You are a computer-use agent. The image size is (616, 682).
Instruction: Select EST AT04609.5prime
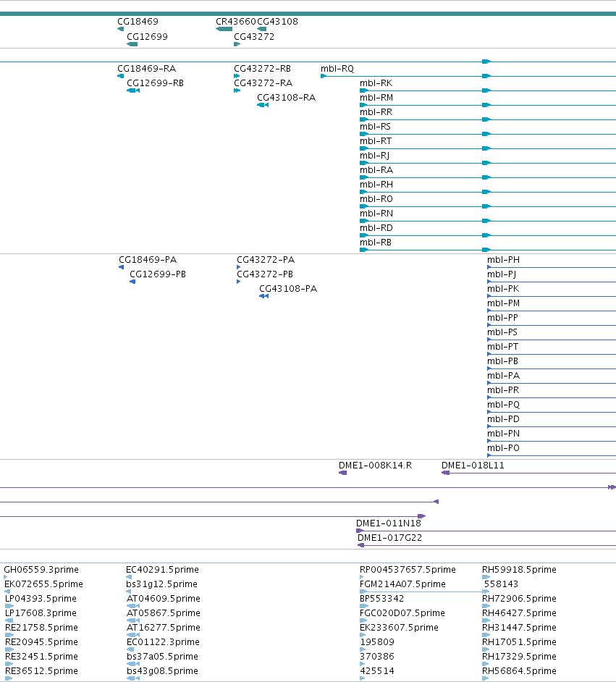(164, 599)
